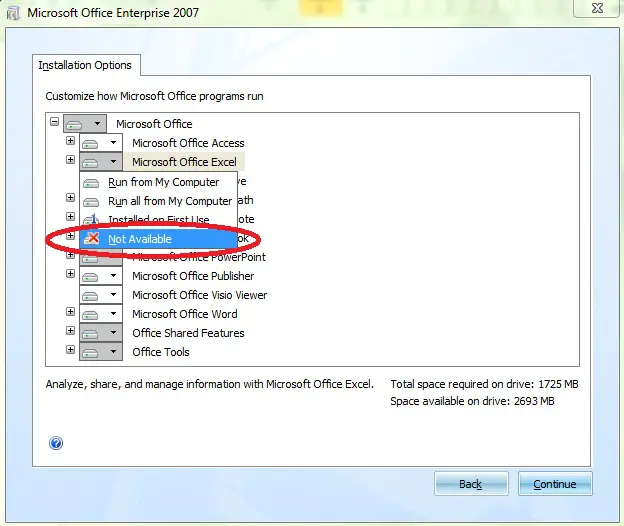Select the Microsoft Office root label
This screenshot has height=526, width=624.
pyautogui.click(x=154, y=124)
